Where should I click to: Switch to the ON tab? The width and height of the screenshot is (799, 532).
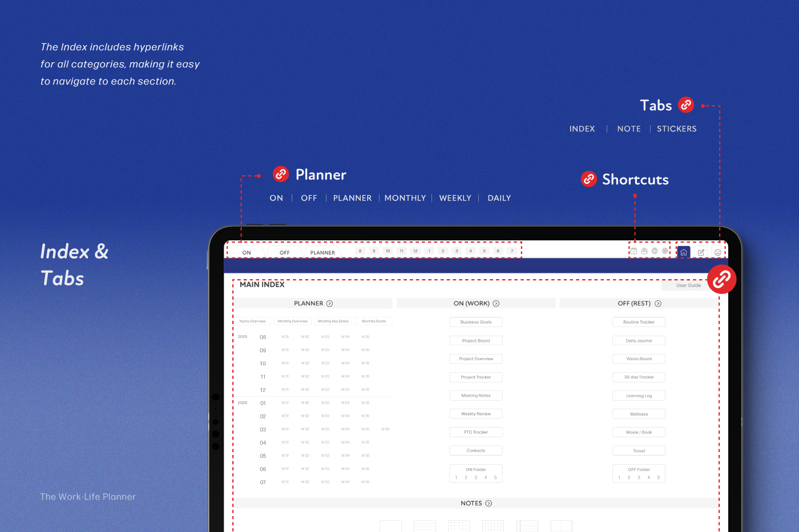coord(247,252)
